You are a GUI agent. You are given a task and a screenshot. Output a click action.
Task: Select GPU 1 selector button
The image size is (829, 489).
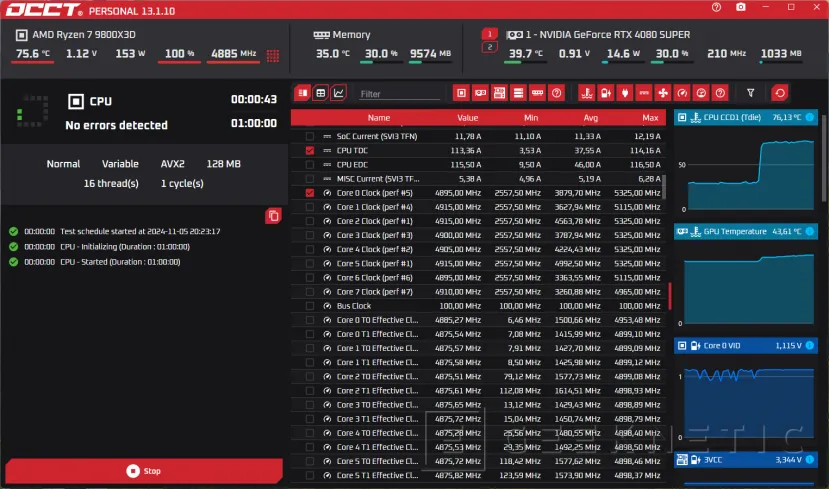pos(490,34)
